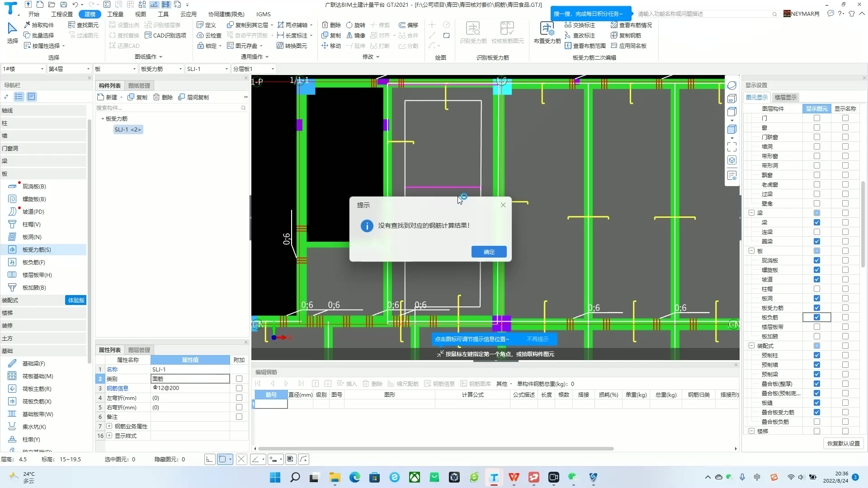Select 板负筋(F) in navigation sidebar
Viewport: 868px width, 488px height.
[x=34, y=262]
